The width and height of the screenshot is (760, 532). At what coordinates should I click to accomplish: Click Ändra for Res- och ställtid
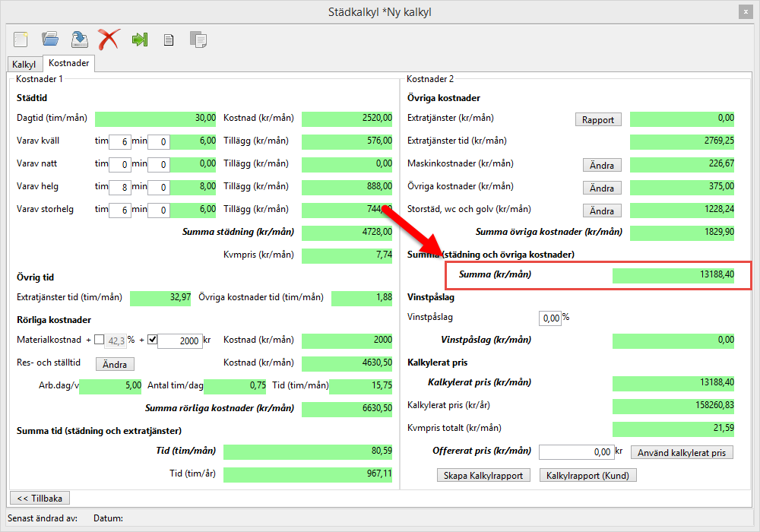point(115,364)
